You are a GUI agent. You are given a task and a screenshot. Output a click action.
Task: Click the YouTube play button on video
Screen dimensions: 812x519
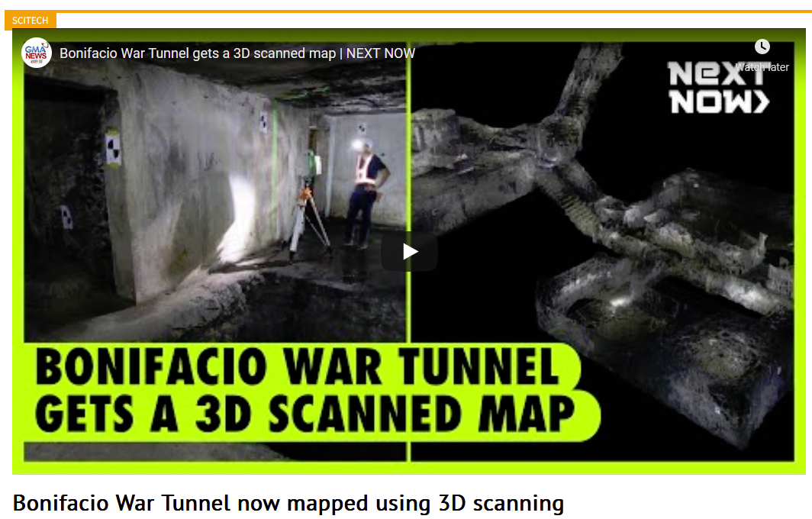tap(409, 252)
